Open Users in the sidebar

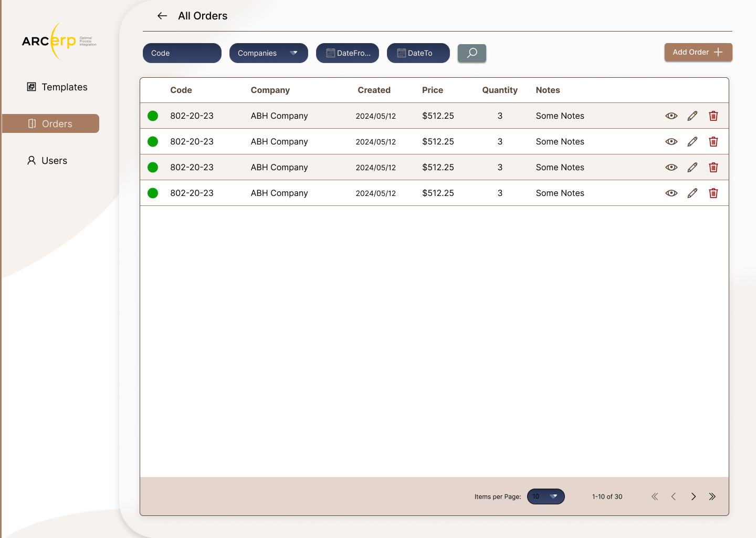(x=47, y=161)
